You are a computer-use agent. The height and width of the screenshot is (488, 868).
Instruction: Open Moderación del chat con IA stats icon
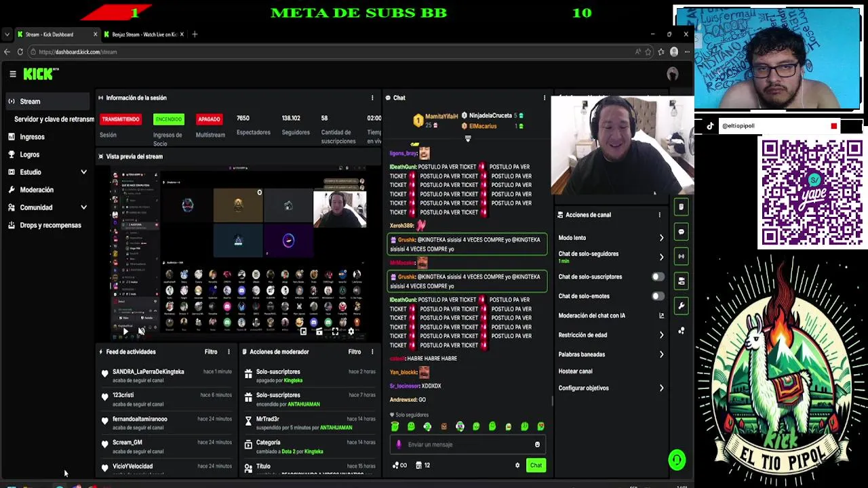pyautogui.click(x=661, y=316)
